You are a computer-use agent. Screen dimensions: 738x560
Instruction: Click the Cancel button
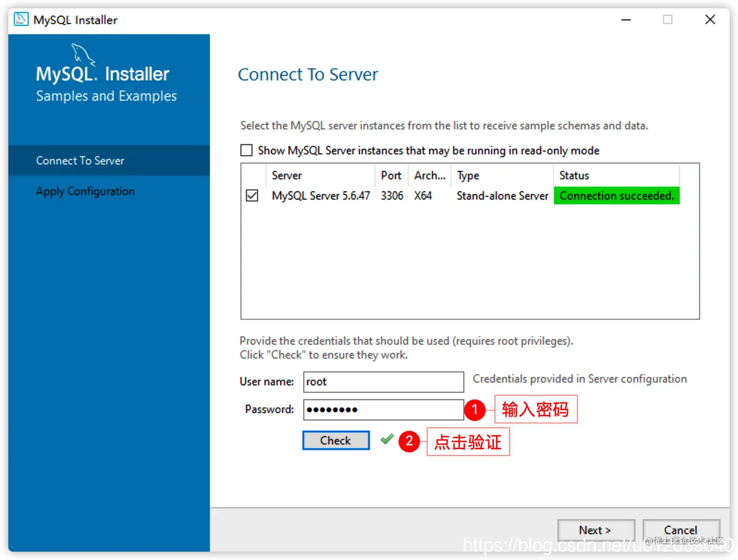point(681,530)
